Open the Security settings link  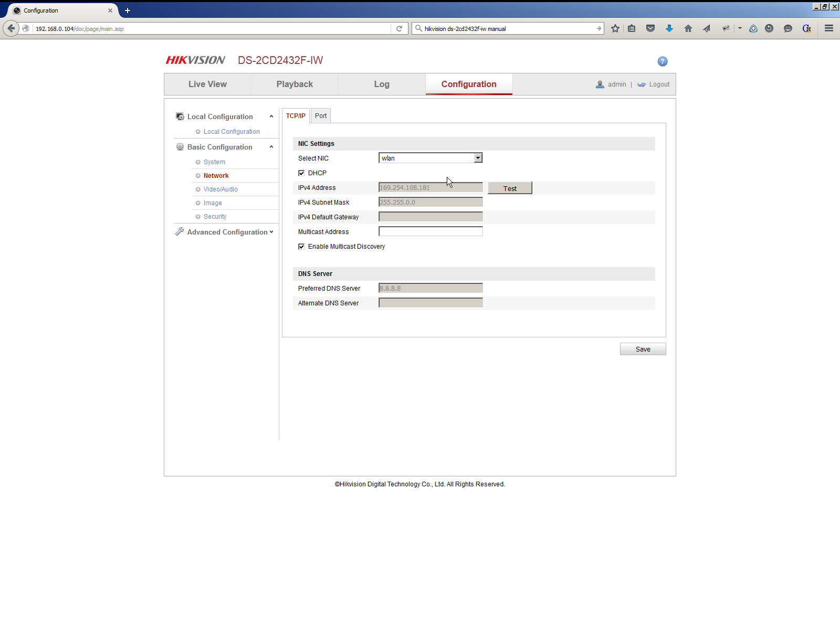click(x=215, y=217)
